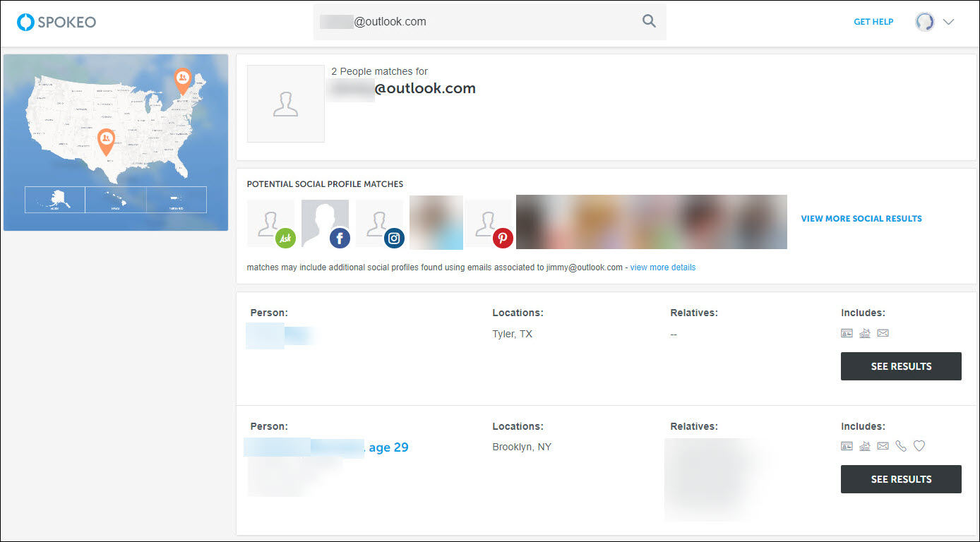Image resolution: width=980 pixels, height=542 pixels.
Task: Open the Facebook social profile match
Action: (325, 224)
